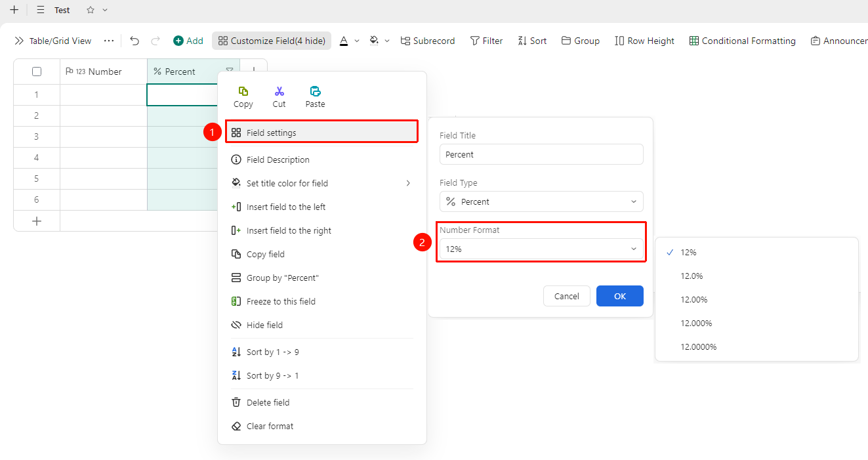The height and width of the screenshot is (460, 868).
Task: Expand Set title color for field submenu
Action: pos(321,183)
